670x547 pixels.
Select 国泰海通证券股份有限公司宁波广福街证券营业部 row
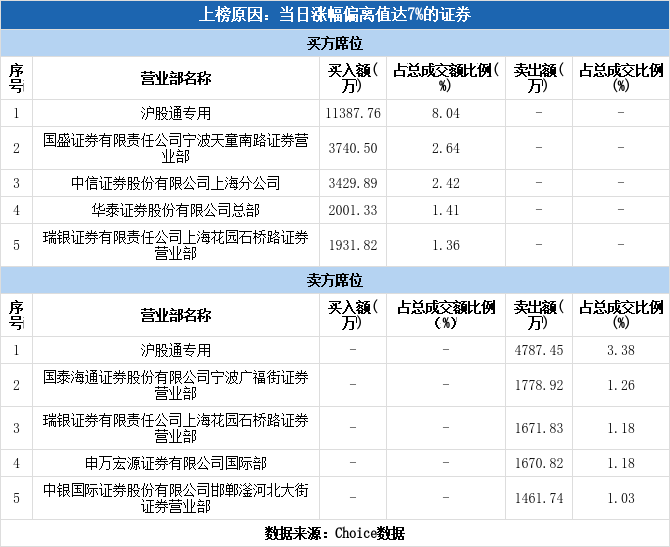(x=176, y=385)
